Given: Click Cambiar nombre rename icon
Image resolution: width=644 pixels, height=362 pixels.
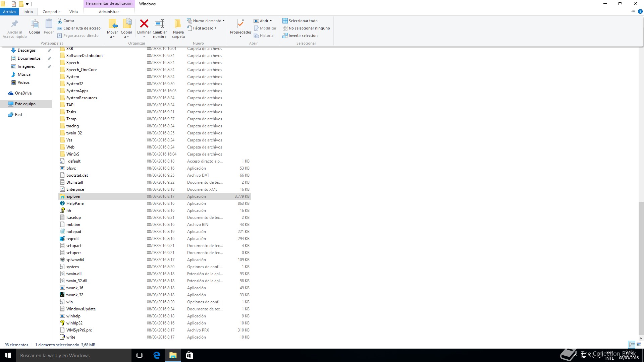Looking at the screenshot, I should click(x=160, y=23).
